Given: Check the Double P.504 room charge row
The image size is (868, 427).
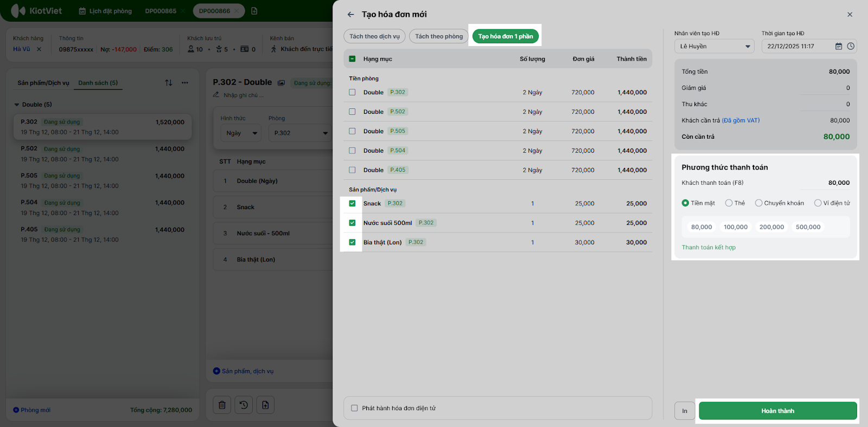Looking at the screenshot, I should 352,151.
